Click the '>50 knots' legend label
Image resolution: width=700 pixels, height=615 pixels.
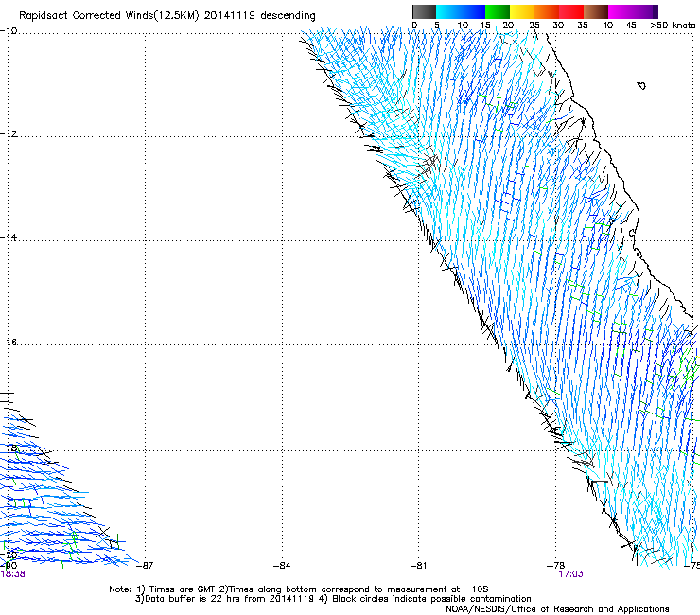(673, 26)
